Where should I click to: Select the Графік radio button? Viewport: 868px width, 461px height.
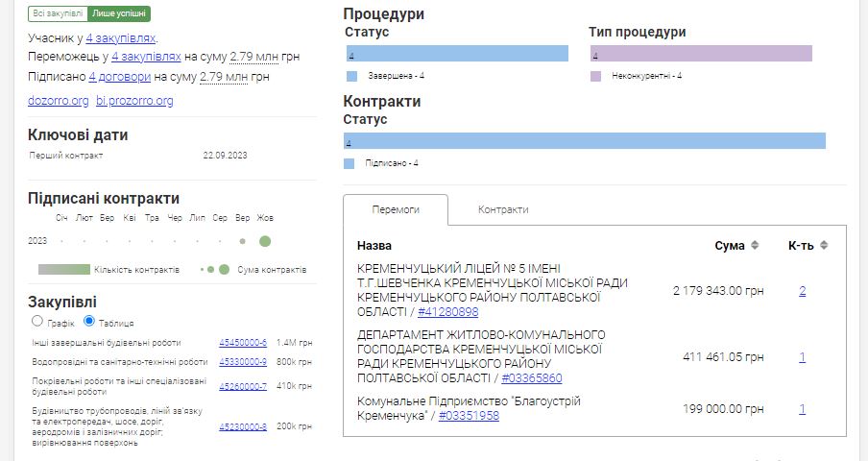pos(37,321)
